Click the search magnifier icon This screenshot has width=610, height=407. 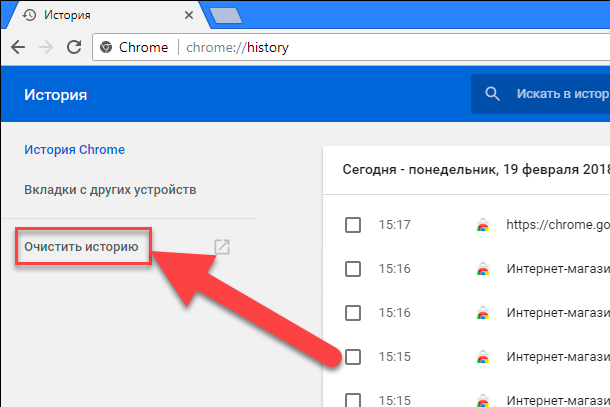(492, 94)
